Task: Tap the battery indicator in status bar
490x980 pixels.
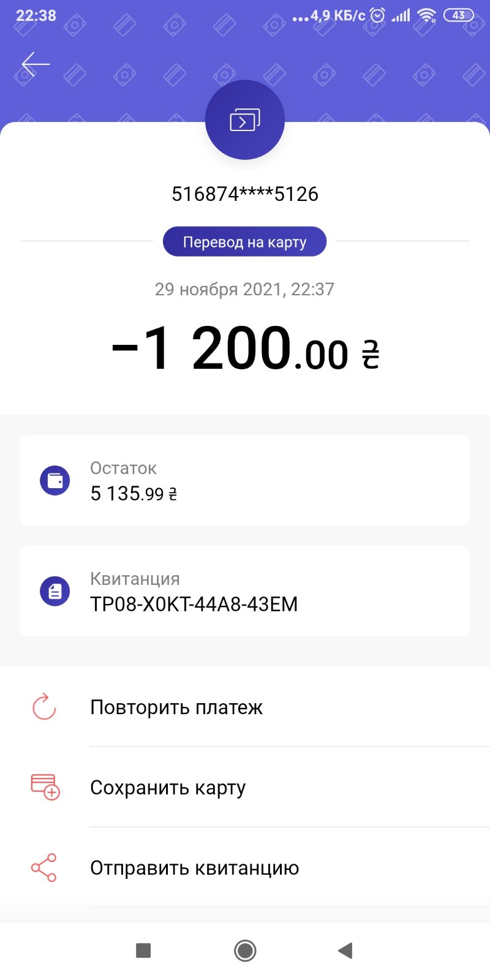Action: pyautogui.click(x=458, y=15)
